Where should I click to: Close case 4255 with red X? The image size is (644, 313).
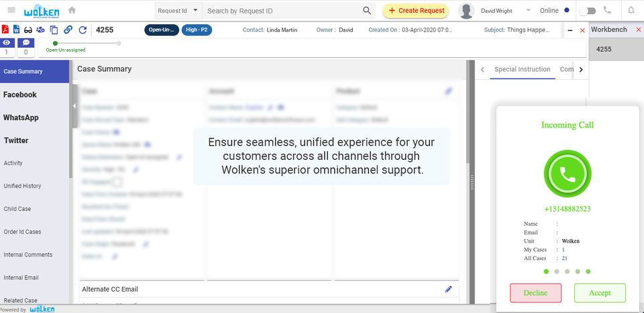pyautogui.click(x=582, y=30)
